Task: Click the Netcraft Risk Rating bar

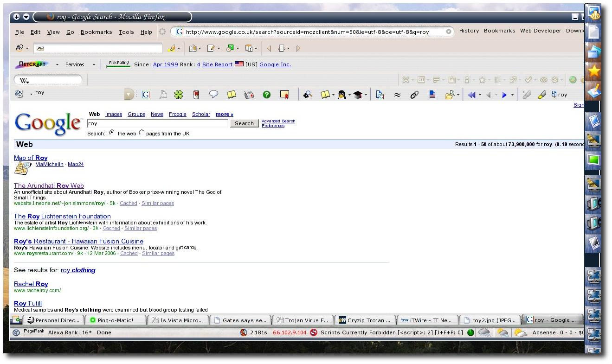Action: pyautogui.click(x=118, y=64)
